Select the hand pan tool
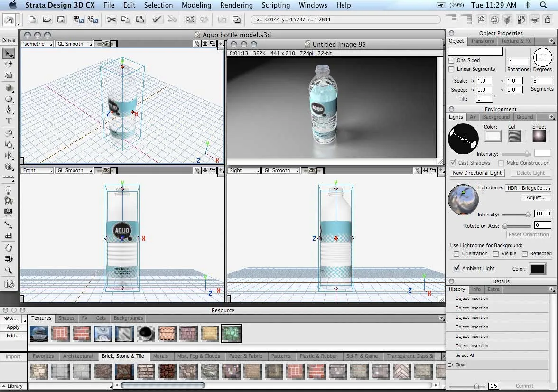558x392 pixels. coord(8,248)
